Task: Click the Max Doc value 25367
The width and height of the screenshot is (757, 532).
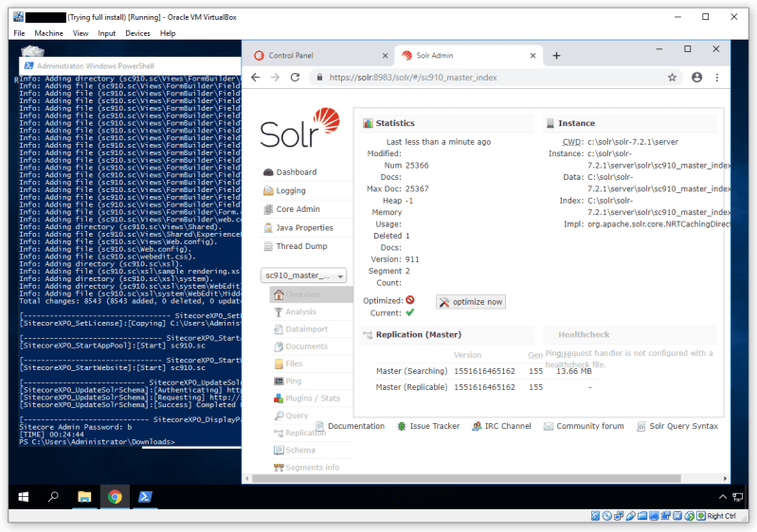Action: [x=417, y=189]
